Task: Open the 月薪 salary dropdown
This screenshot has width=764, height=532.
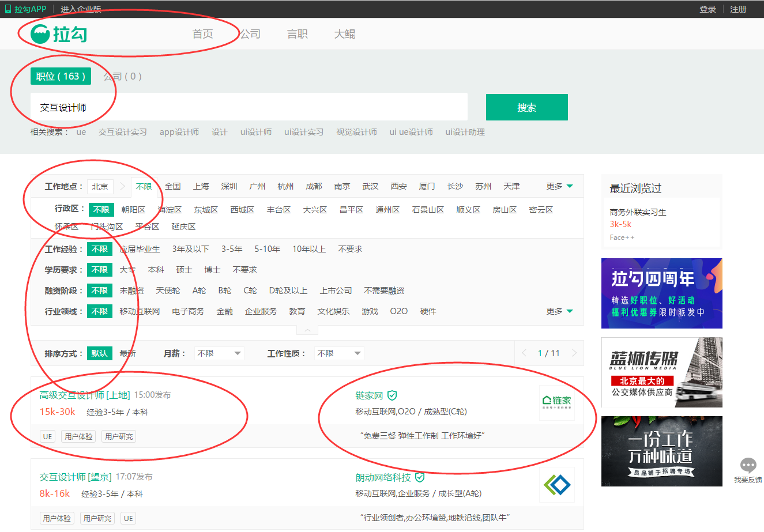Action: coord(219,353)
